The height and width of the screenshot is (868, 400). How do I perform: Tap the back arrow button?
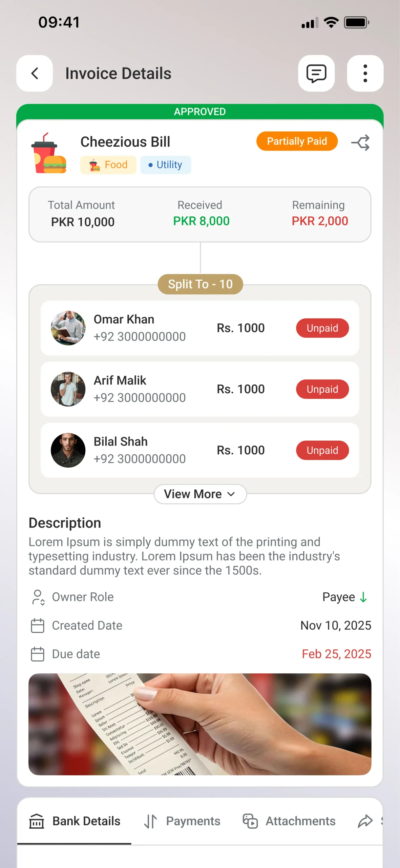tap(35, 73)
